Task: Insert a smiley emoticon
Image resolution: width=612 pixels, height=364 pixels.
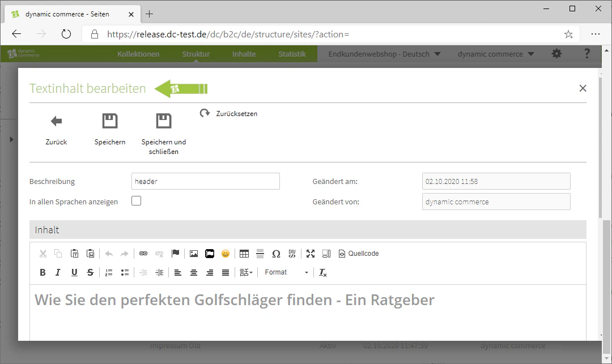Action: [225, 254]
